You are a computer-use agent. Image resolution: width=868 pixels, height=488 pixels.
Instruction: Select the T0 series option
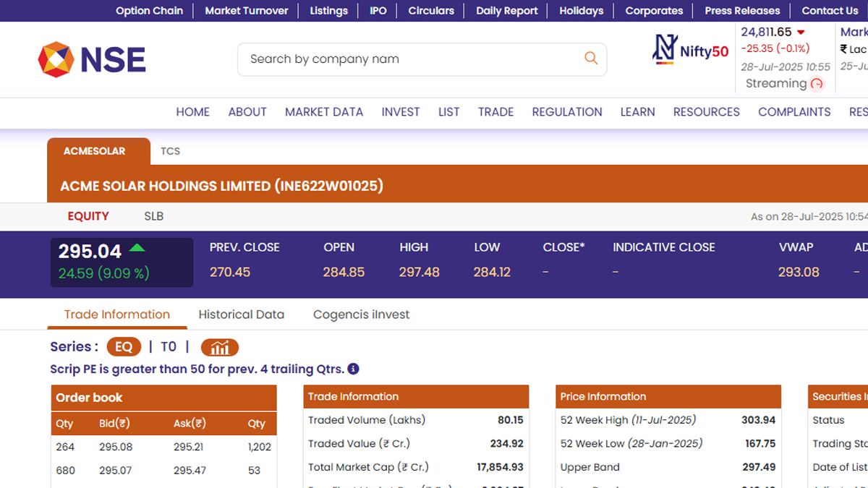click(169, 347)
